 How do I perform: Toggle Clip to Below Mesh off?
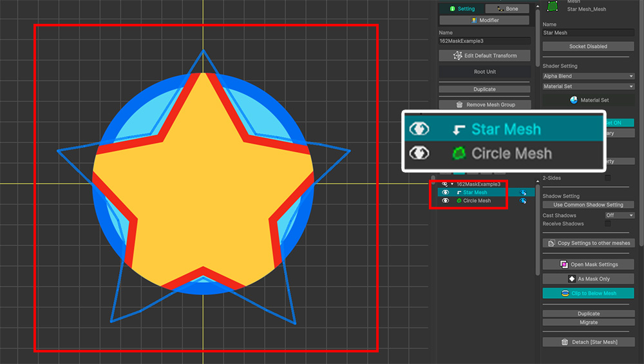tap(588, 293)
